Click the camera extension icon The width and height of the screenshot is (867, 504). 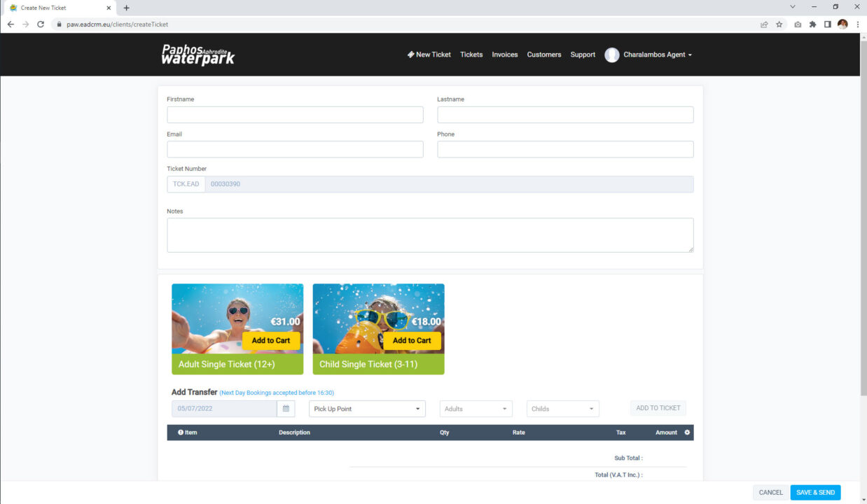tap(798, 24)
